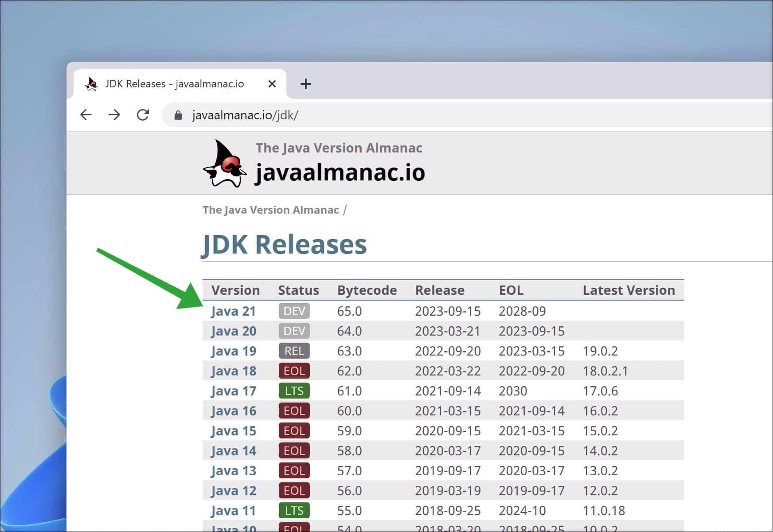Click the tab's Duke favicon
The height and width of the screenshot is (532, 773).
(92, 84)
